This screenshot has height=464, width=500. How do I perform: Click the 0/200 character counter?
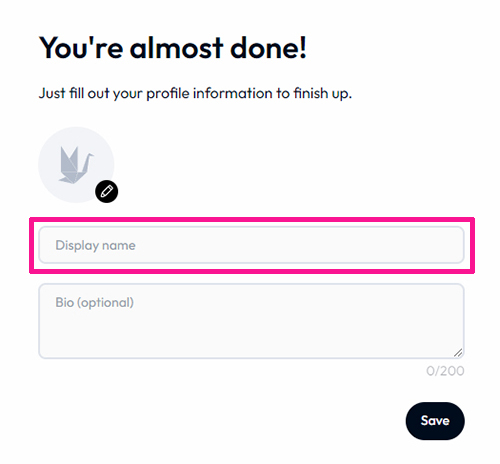[x=445, y=371]
